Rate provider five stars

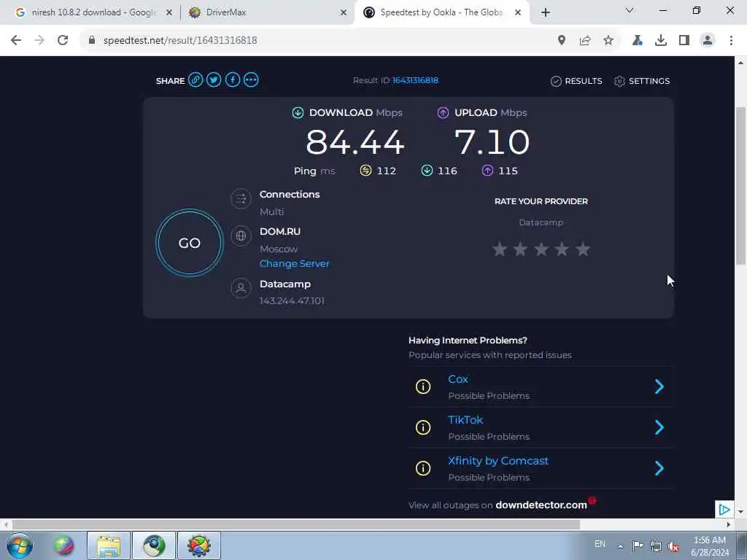(583, 249)
